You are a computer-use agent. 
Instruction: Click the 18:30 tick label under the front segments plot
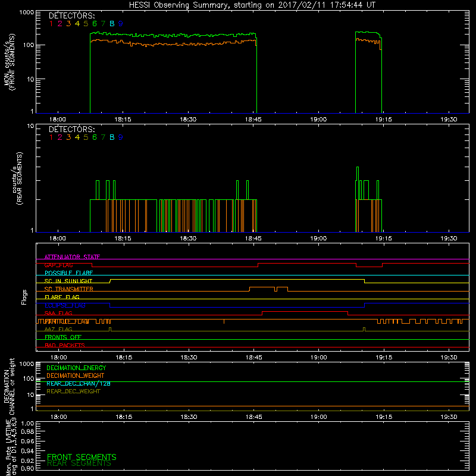coord(188,120)
